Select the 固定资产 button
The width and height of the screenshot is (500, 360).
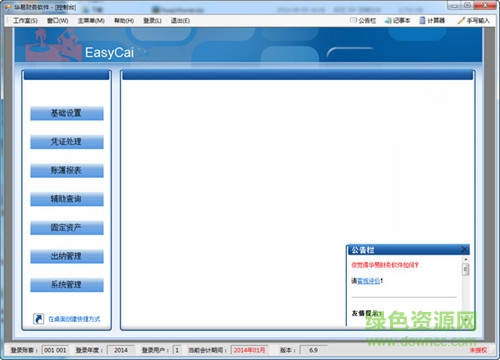[x=67, y=228]
